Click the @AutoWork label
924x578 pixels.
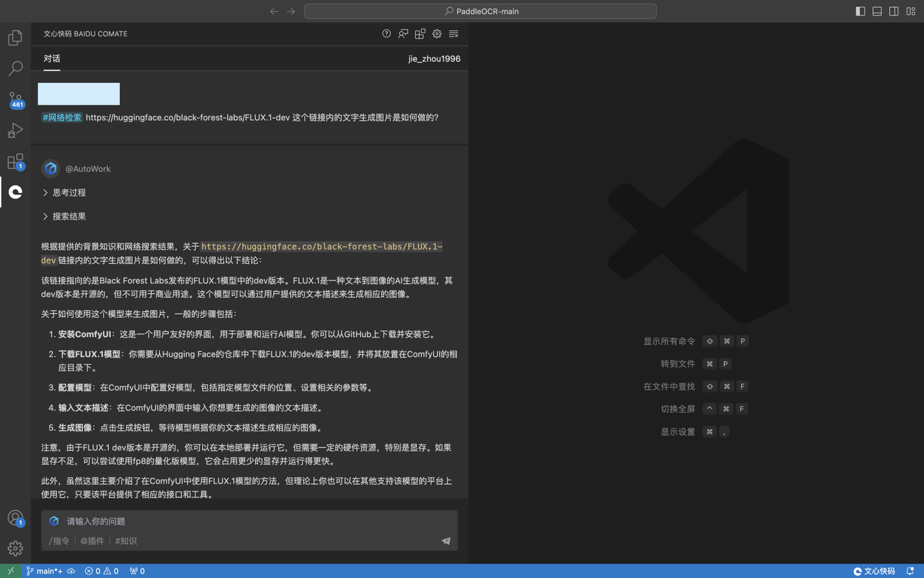(88, 169)
